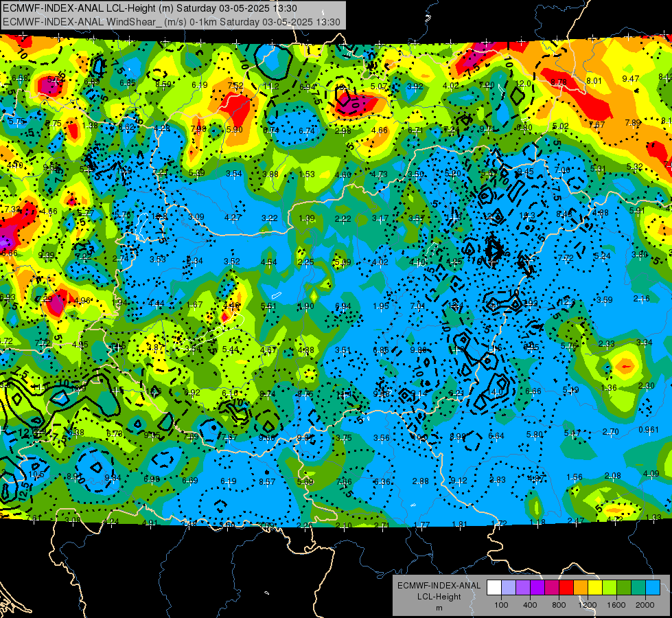
Task: Click the wind shear value 8.78
Action: click(x=559, y=82)
